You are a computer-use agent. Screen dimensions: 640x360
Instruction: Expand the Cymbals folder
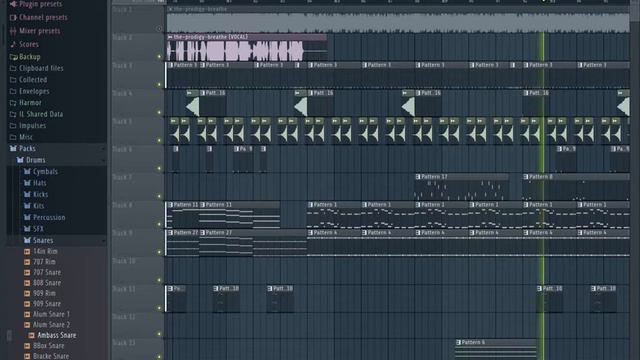point(27,171)
